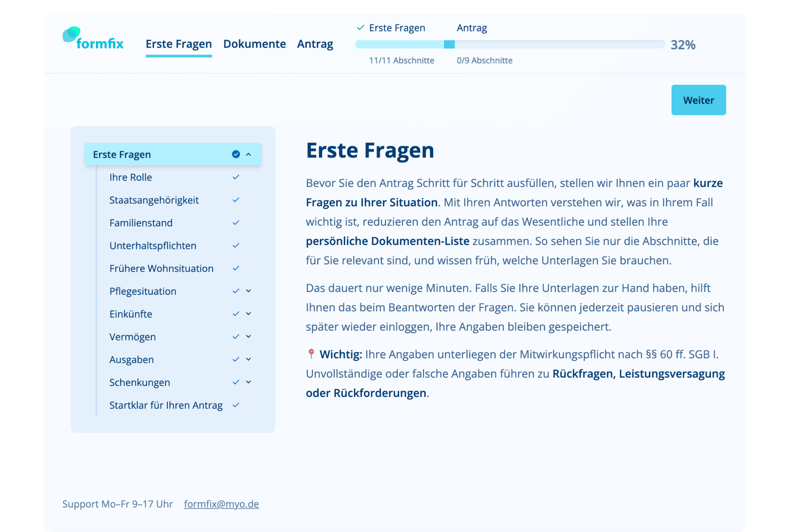Click the checkmark next to Pflegesituation
This screenshot has width=790, height=532.
click(x=236, y=291)
